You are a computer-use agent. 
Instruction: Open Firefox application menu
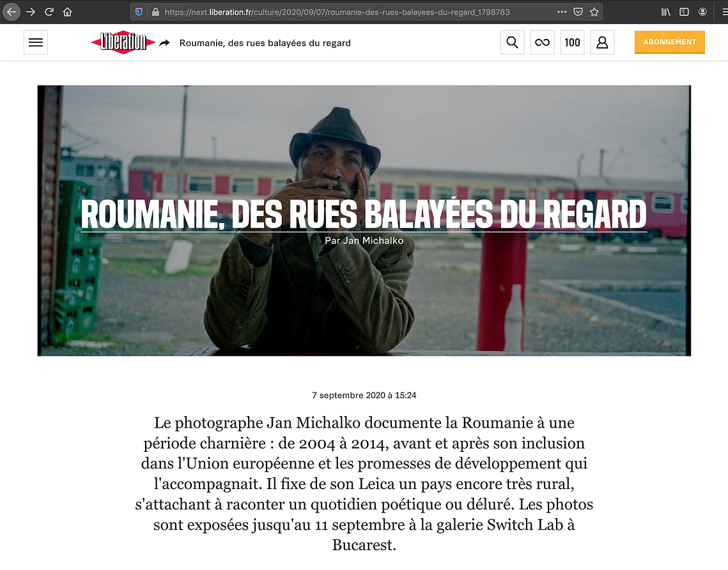point(724,12)
